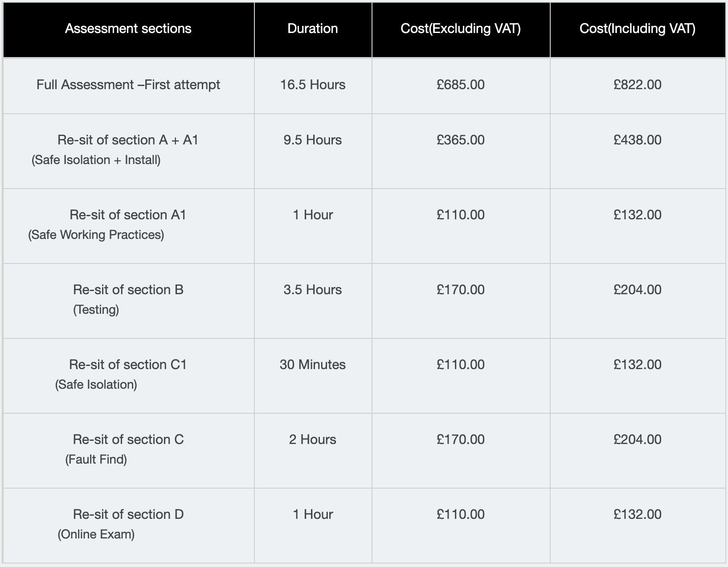Click the "Cost(Excluding VAT)" header
Viewport: 728px width, 567px height.
(x=461, y=29)
